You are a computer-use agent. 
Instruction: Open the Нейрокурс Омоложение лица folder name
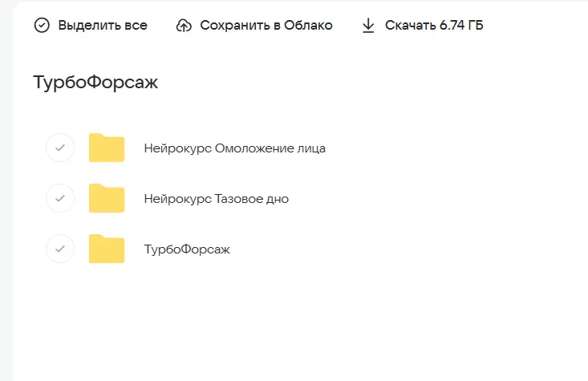(x=235, y=148)
